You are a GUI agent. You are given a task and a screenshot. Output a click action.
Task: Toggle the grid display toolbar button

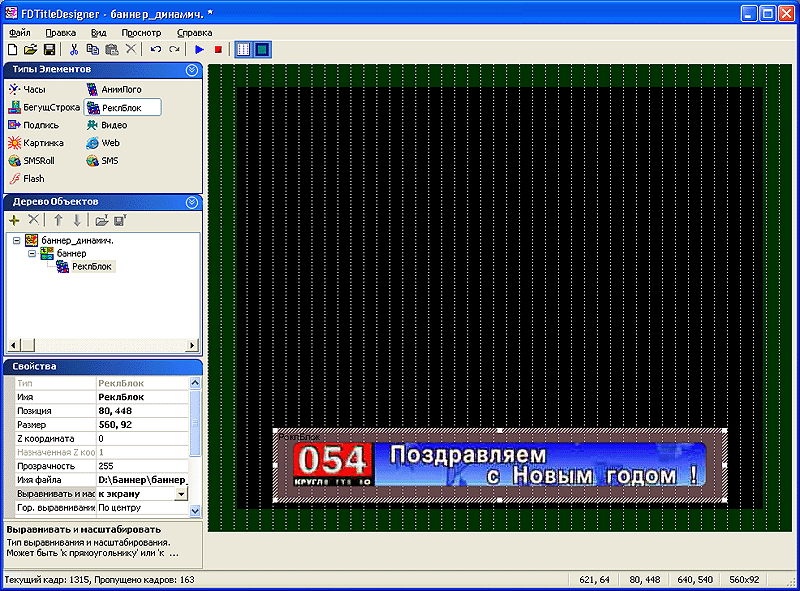click(x=243, y=50)
